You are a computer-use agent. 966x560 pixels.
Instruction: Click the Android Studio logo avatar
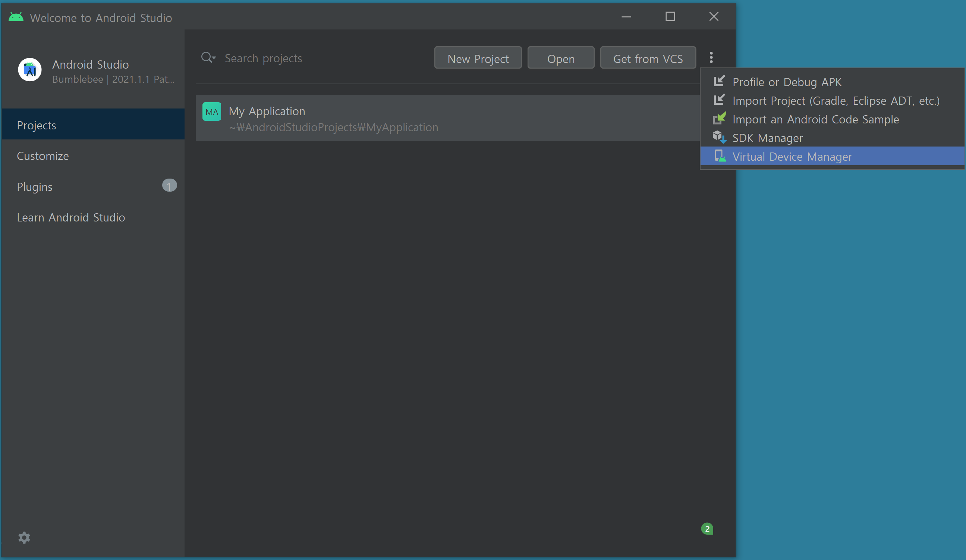point(30,70)
